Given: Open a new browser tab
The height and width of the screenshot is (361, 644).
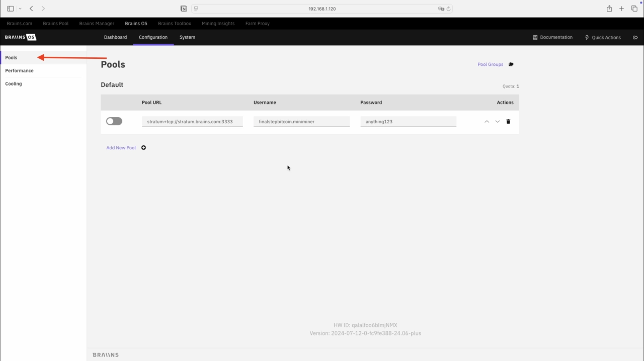Looking at the screenshot, I should click(621, 9).
